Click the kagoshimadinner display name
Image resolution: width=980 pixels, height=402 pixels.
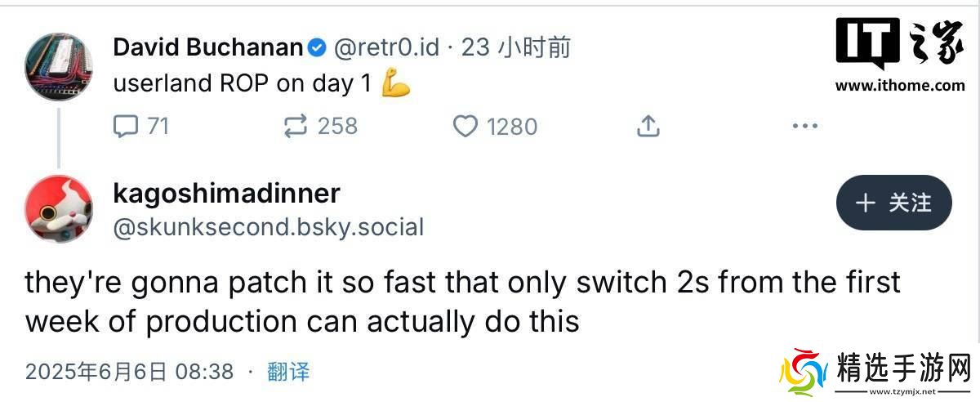[x=226, y=193]
